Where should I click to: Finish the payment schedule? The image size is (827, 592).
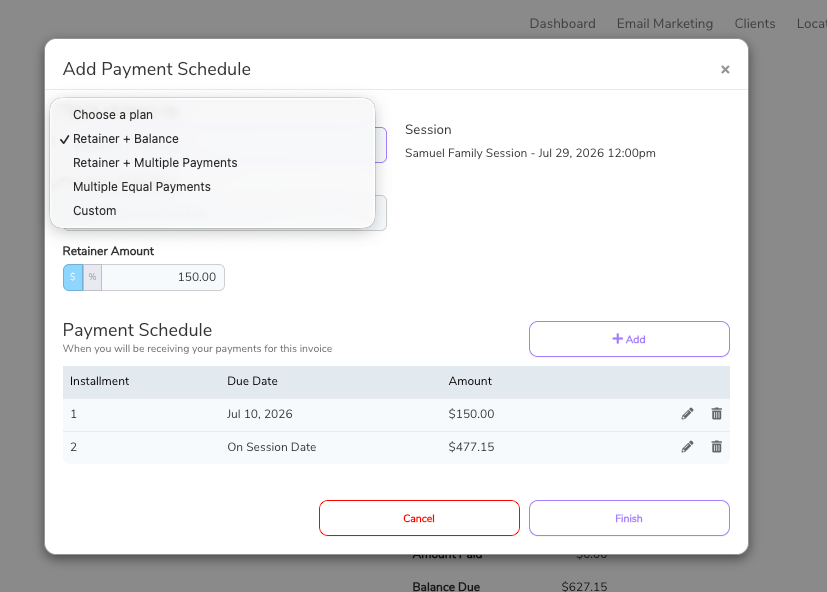pyautogui.click(x=629, y=518)
